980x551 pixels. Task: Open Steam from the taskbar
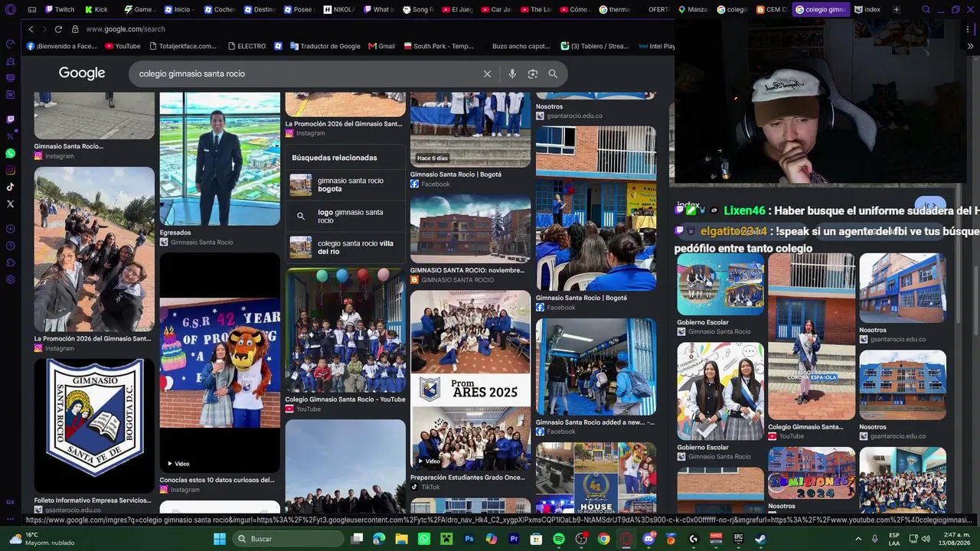760,539
